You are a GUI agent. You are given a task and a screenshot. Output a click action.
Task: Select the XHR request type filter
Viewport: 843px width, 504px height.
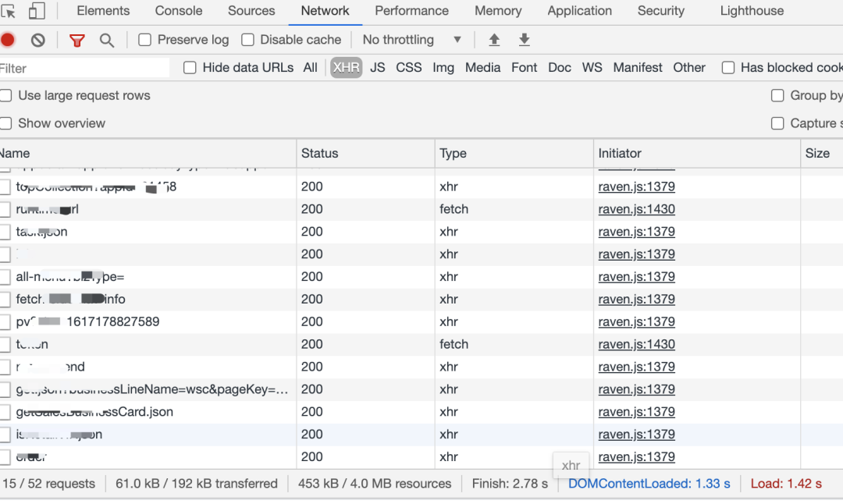347,68
